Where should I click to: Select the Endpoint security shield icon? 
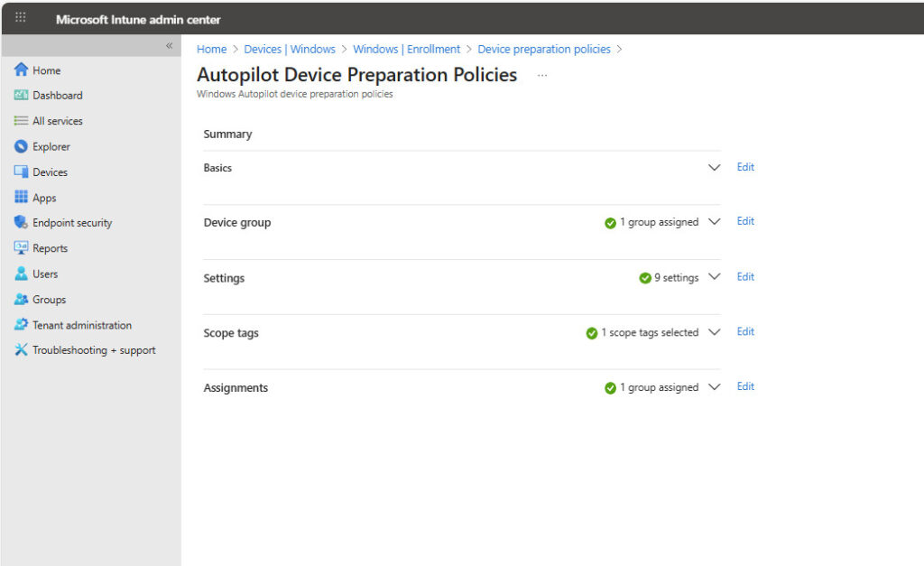[22, 223]
